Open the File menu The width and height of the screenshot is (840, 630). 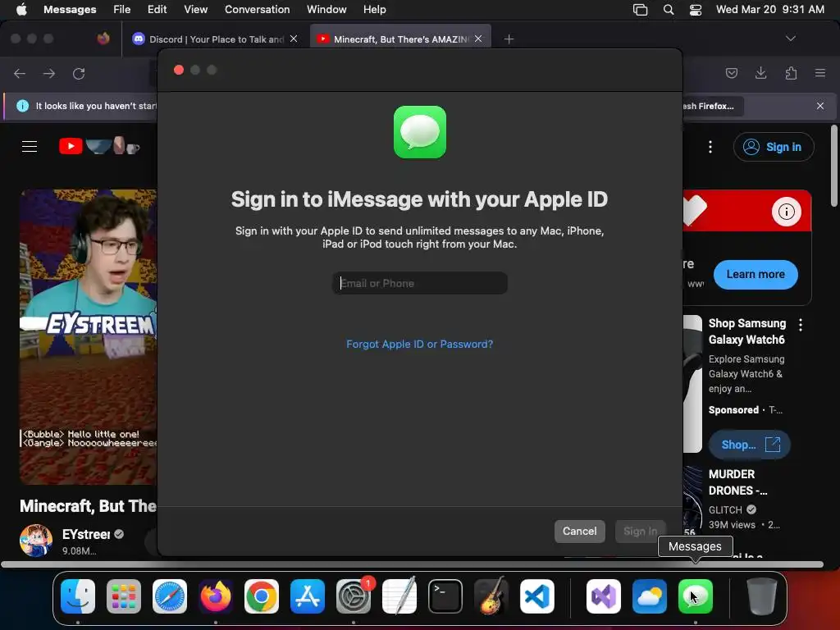[x=121, y=9]
